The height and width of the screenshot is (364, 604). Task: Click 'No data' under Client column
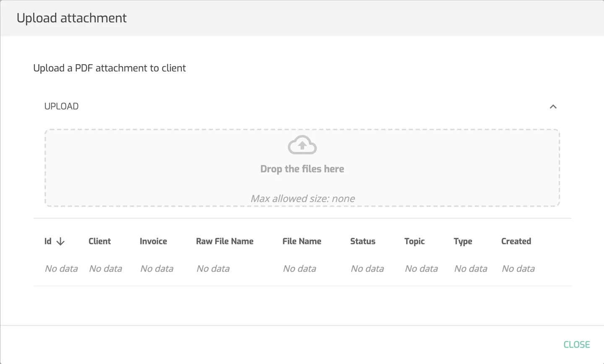pos(106,269)
